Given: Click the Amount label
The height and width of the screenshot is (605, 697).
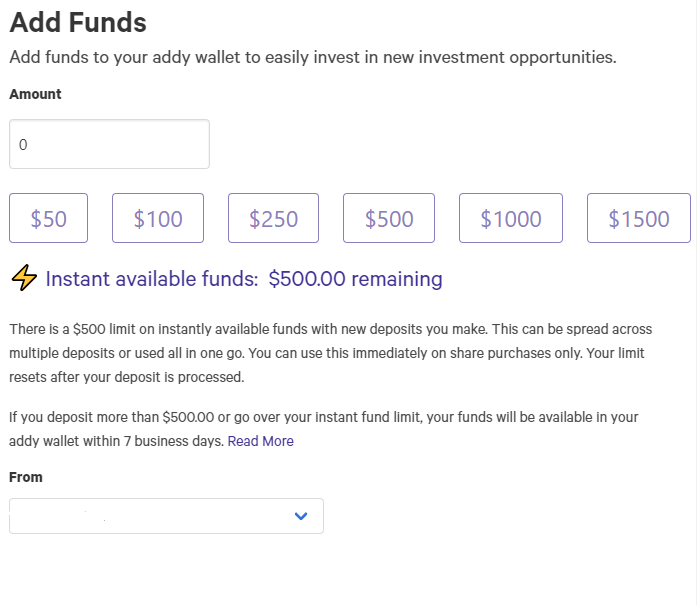Looking at the screenshot, I should (35, 94).
